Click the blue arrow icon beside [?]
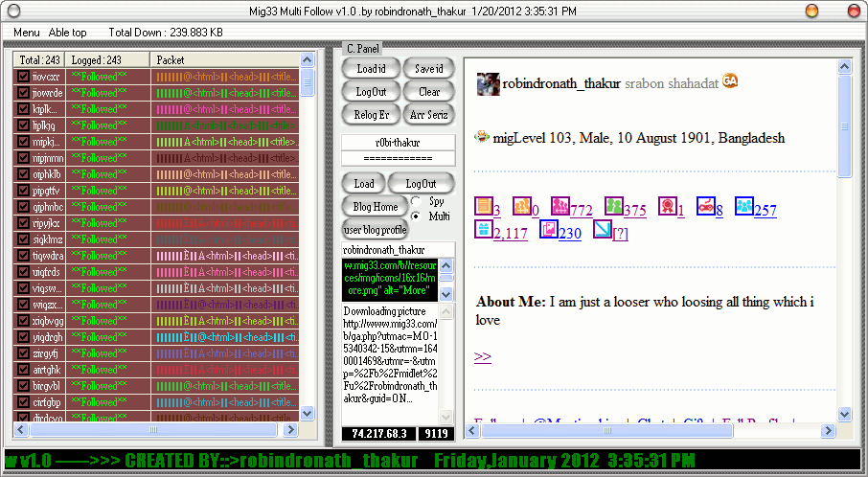Image resolution: width=868 pixels, height=477 pixels. click(x=603, y=229)
